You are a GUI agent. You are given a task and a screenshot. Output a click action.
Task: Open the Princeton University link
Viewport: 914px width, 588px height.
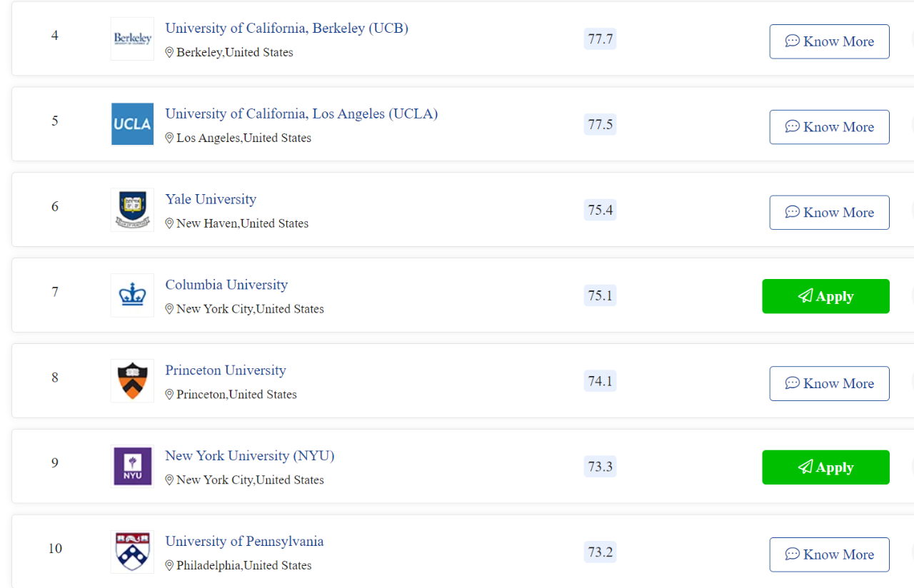[226, 370]
